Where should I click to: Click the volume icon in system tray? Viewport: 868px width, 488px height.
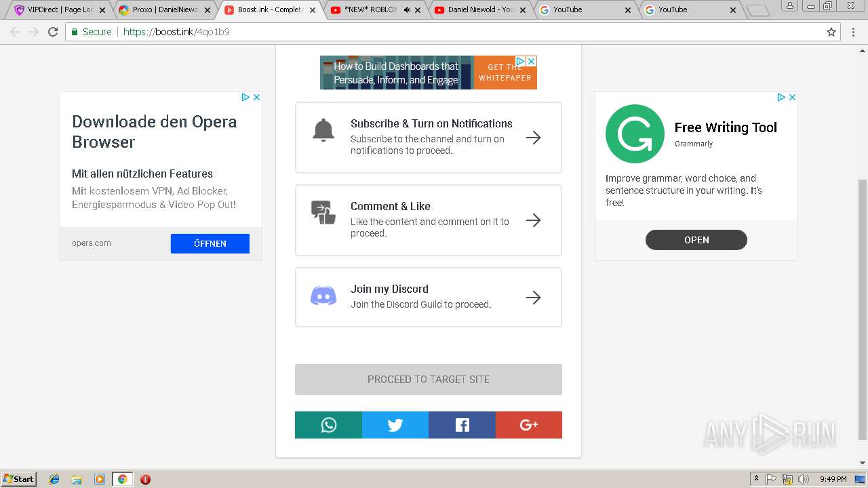[x=804, y=479]
